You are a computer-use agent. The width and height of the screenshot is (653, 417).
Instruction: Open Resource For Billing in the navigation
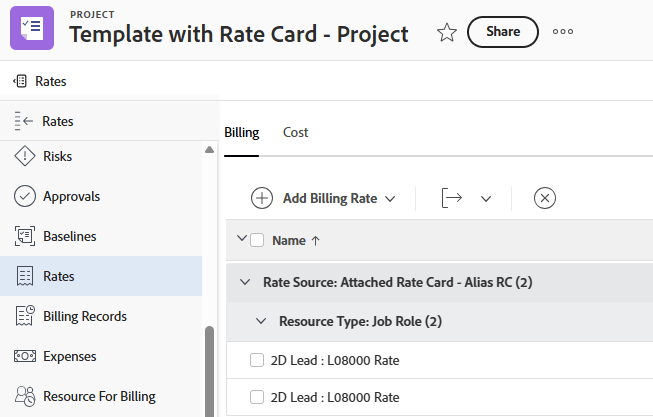tap(101, 396)
